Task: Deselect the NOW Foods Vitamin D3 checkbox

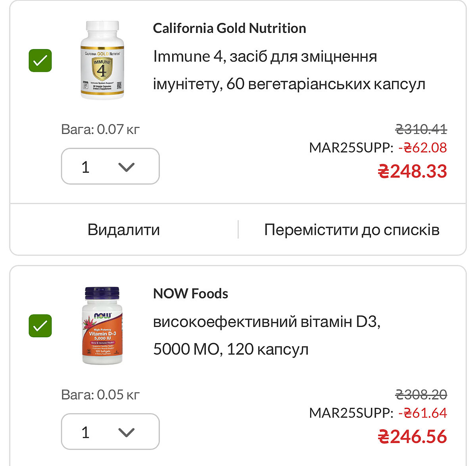Action: pyautogui.click(x=40, y=326)
